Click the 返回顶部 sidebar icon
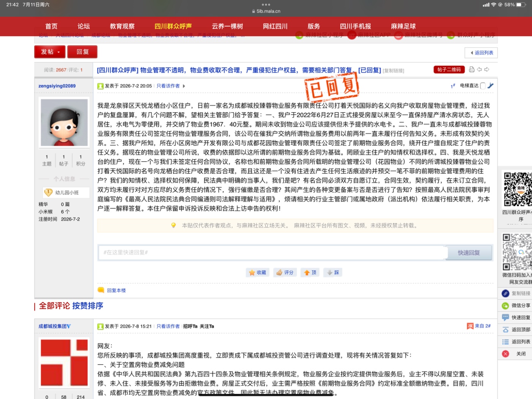The width and height of the screenshot is (532, 399). click(505, 330)
